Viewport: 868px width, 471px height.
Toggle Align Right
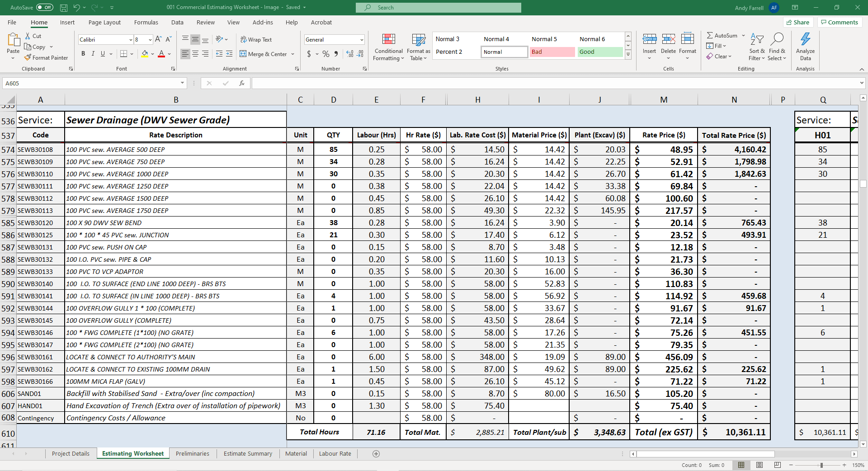[x=205, y=54]
